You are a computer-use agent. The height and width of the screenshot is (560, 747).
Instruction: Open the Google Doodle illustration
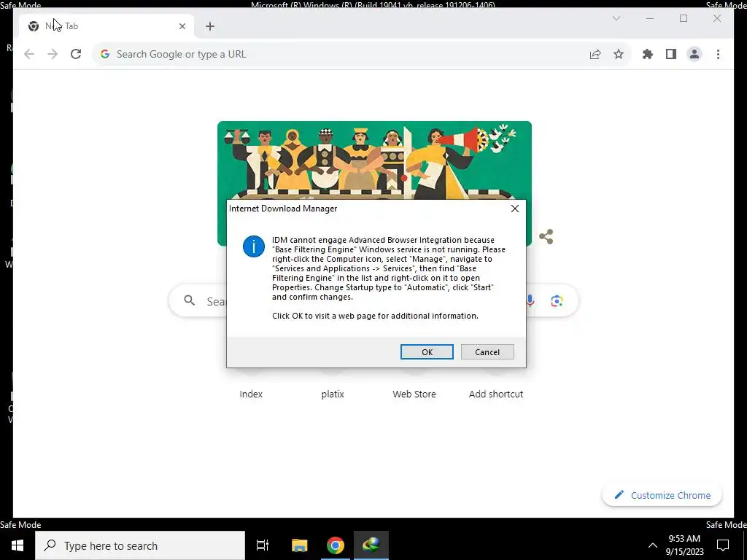(374, 161)
